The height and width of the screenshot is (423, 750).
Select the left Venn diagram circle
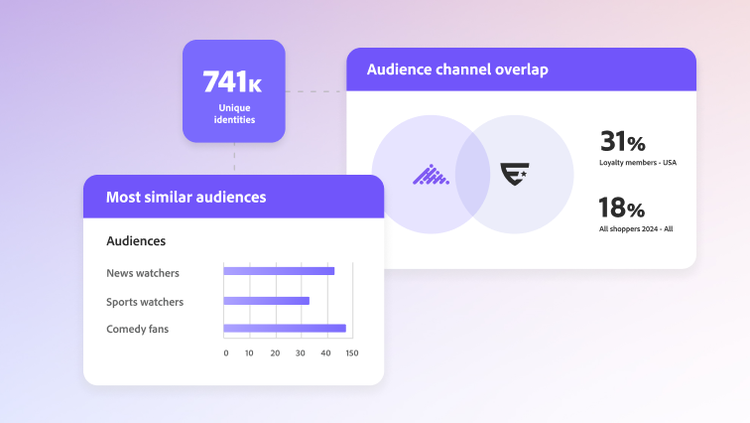tap(405, 175)
